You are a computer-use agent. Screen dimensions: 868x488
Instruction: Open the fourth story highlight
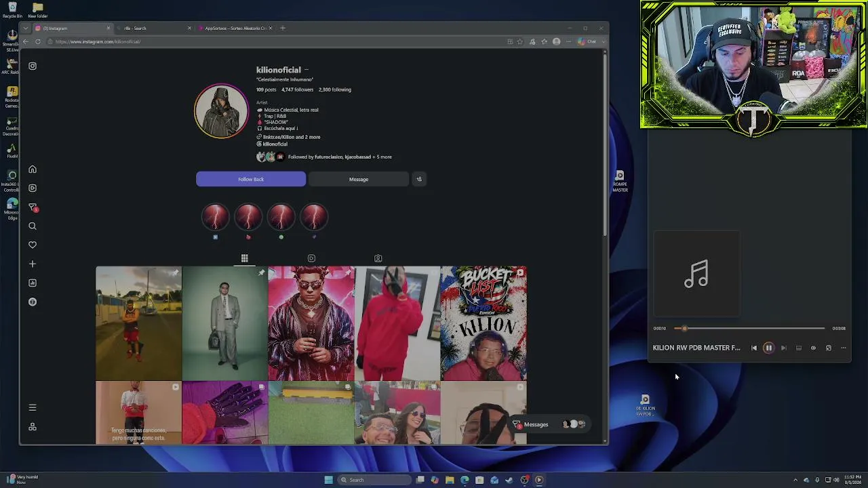[314, 217]
